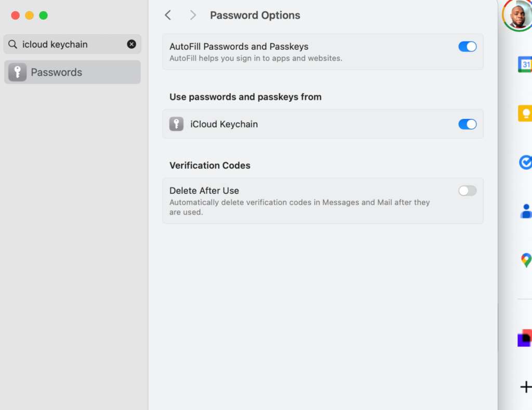Click the forward navigation chevron
The height and width of the screenshot is (410, 532).
pos(192,15)
